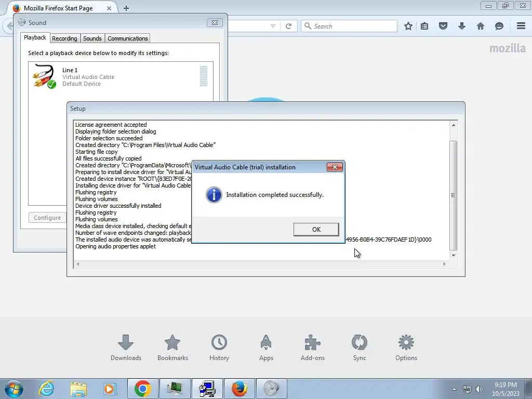Click the "License agreement accepted" log line
The image size is (532, 399).
point(111,125)
